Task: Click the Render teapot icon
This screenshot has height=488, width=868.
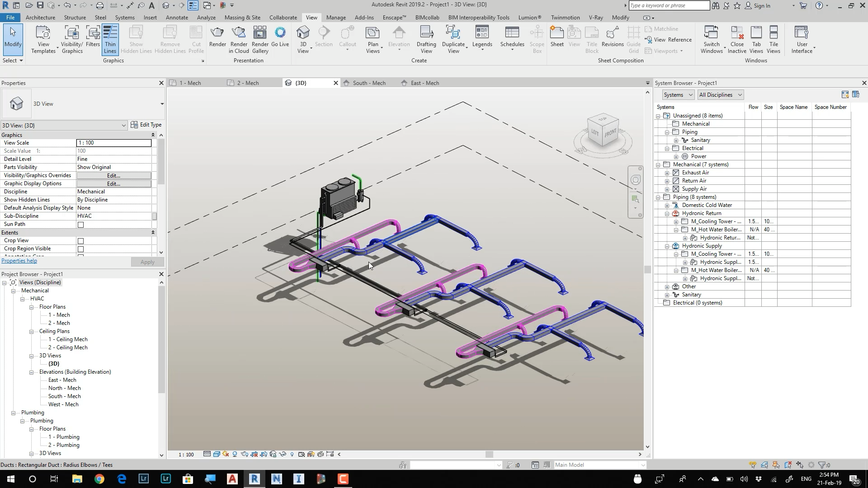Action: click(x=217, y=33)
